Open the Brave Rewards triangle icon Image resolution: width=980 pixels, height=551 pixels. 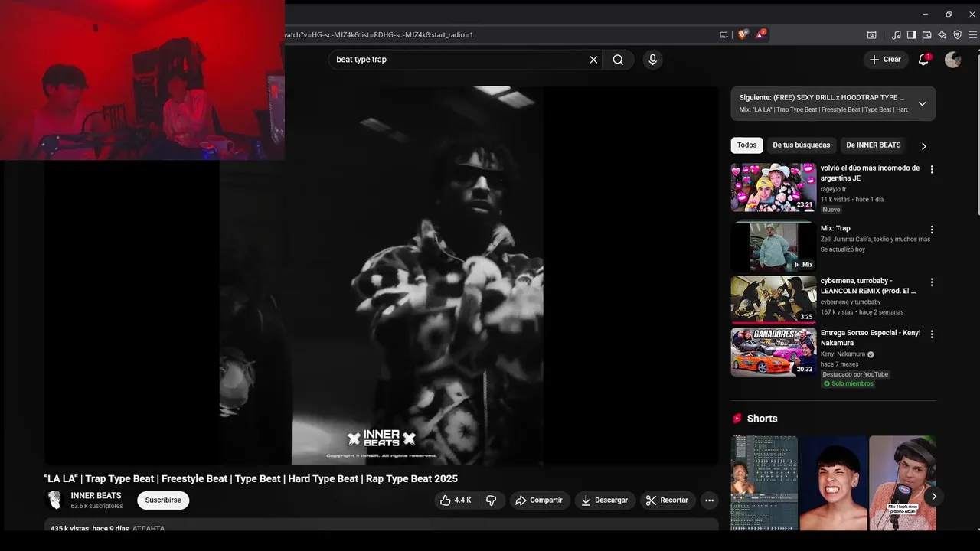pyautogui.click(x=760, y=34)
